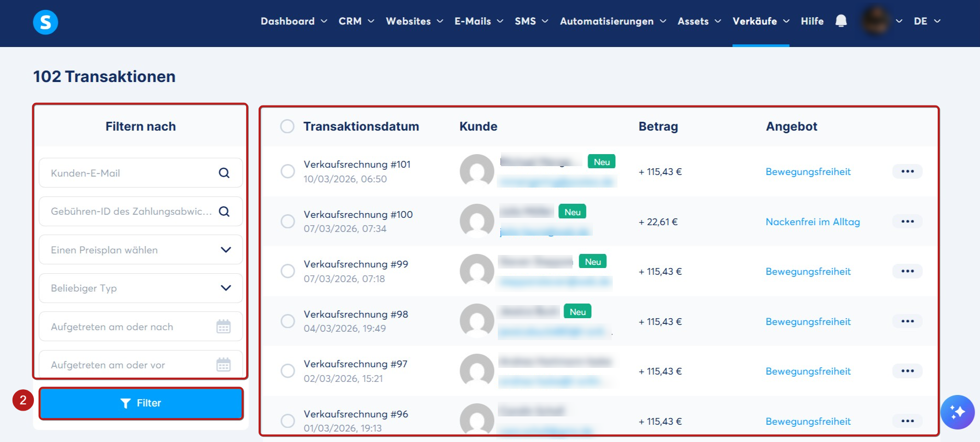Viewport: 980px width, 442px height.
Task: Click the '102 Transaktionen' heading
Action: tap(104, 76)
